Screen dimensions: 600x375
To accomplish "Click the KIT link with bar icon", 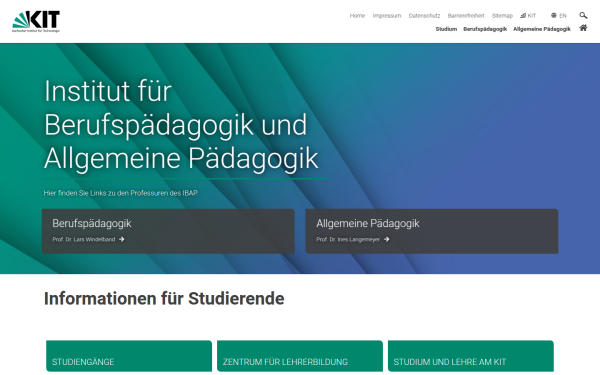I will 528,16.
